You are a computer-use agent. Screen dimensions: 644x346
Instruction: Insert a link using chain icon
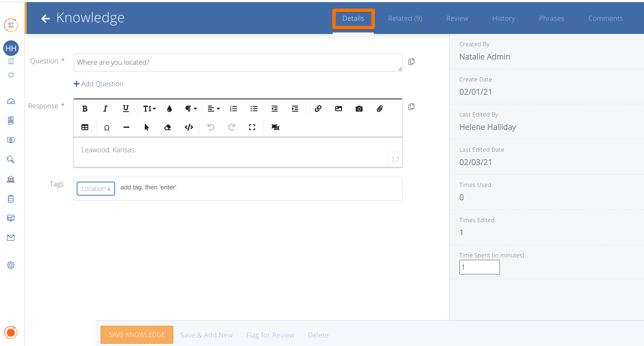pos(318,109)
